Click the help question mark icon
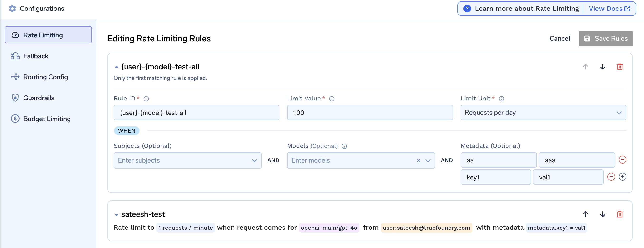 (467, 9)
